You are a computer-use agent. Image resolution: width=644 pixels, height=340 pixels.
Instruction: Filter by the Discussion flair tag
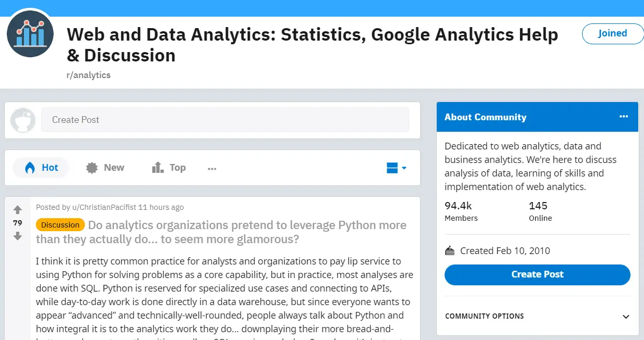(x=60, y=225)
